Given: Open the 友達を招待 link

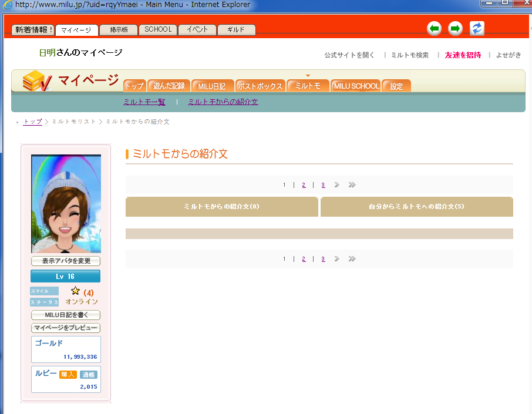Looking at the screenshot, I should (463, 55).
